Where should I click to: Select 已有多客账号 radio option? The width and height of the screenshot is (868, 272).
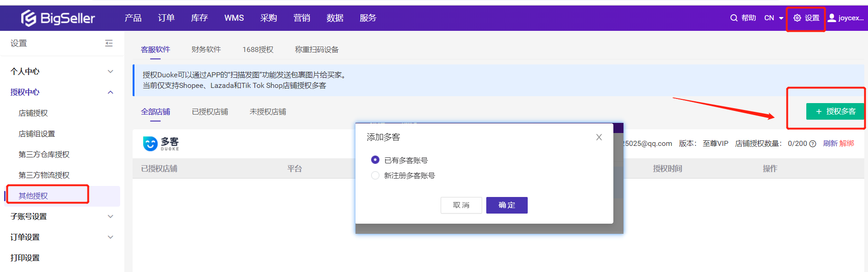point(375,160)
